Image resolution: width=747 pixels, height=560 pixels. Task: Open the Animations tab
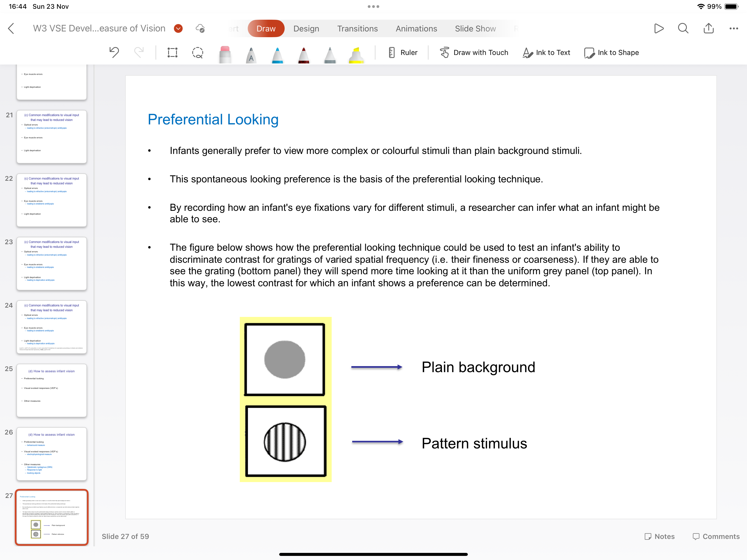[x=416, y=28]
